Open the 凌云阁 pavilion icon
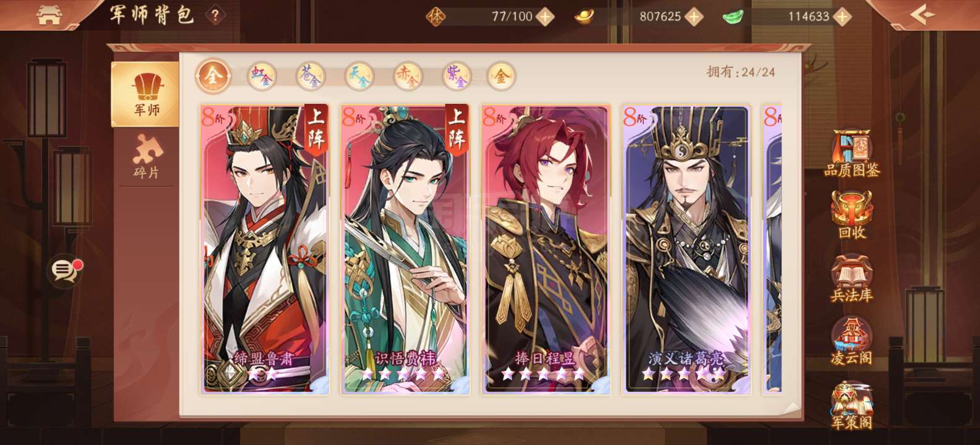Viewport: 980px width, 445px height. pos(851,341)
